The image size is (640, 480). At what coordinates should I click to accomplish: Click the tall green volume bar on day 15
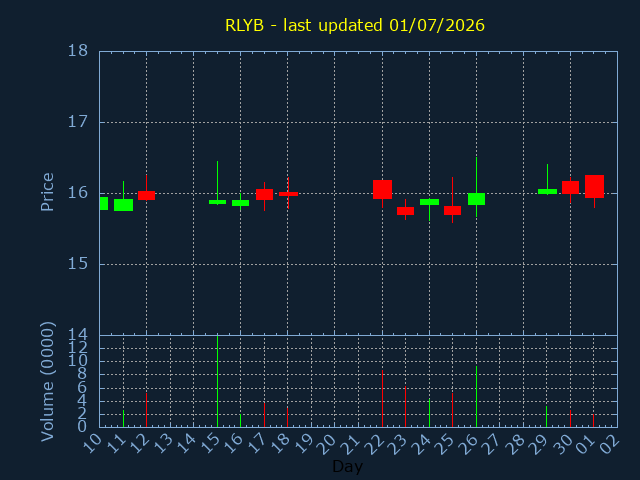(218, 381)
